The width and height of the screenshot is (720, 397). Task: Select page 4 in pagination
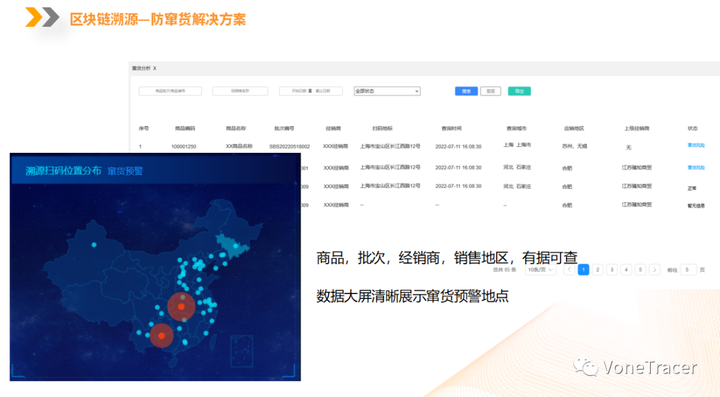pyautogui.click(x=626, y=269)
